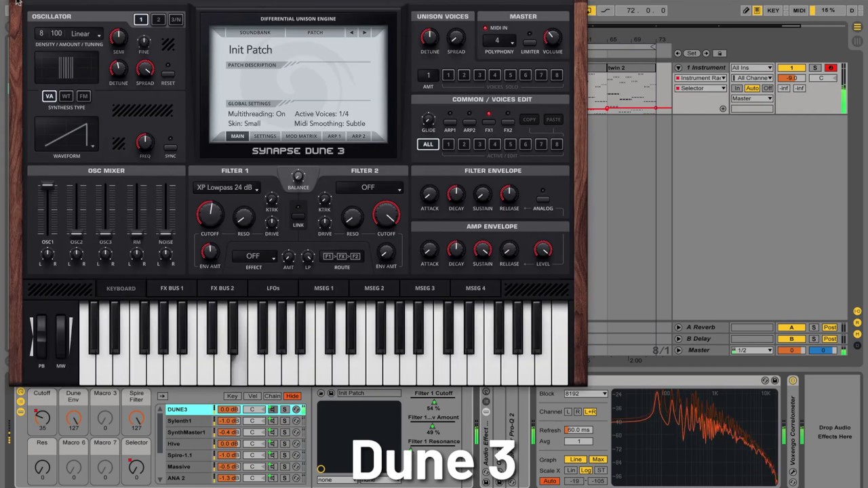Viewport: 868px width, 488px height.
Task: Open the All Ins input dropdown
Action: click(751, 68)
